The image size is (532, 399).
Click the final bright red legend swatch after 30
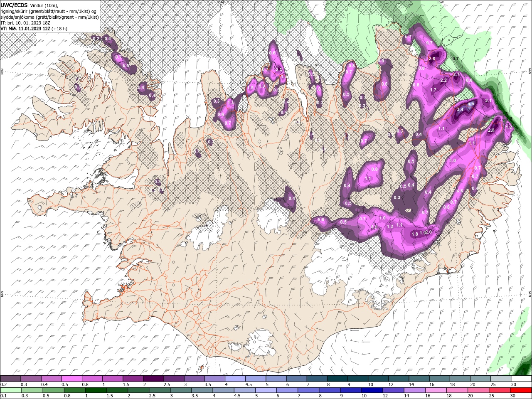[521, 390]
